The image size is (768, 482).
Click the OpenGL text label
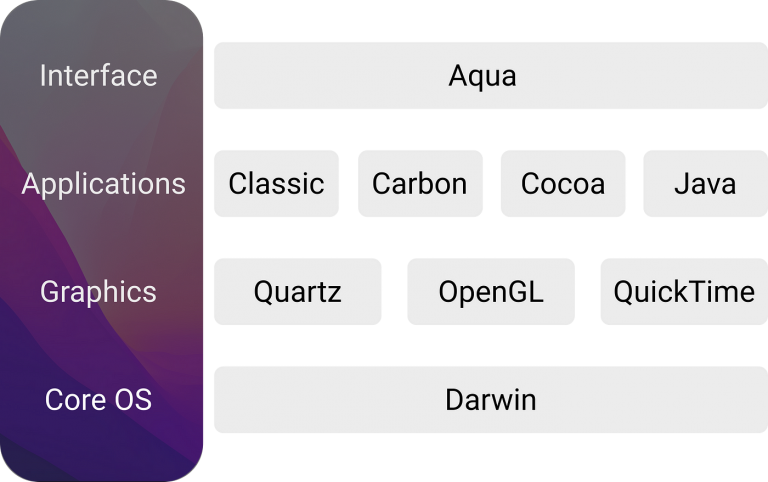click(x=491, y=293)
